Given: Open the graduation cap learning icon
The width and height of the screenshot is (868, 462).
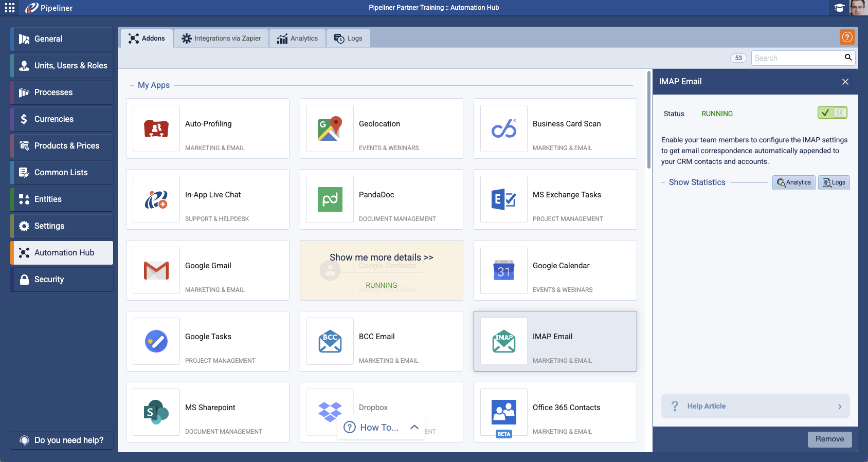Looking at the screenshot, I should 839,8.
